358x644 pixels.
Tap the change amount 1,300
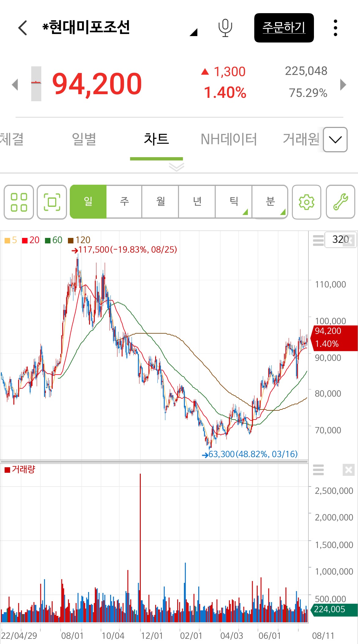coord(224,72)
